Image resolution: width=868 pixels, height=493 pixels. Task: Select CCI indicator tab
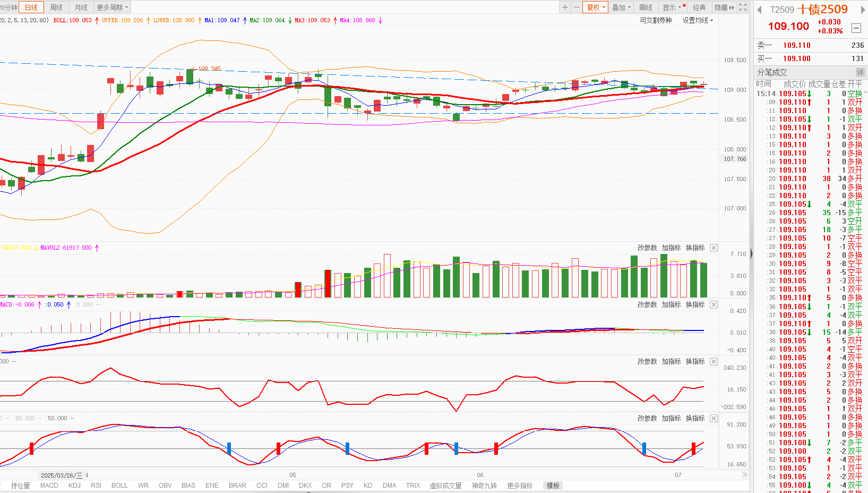[262, 486]
